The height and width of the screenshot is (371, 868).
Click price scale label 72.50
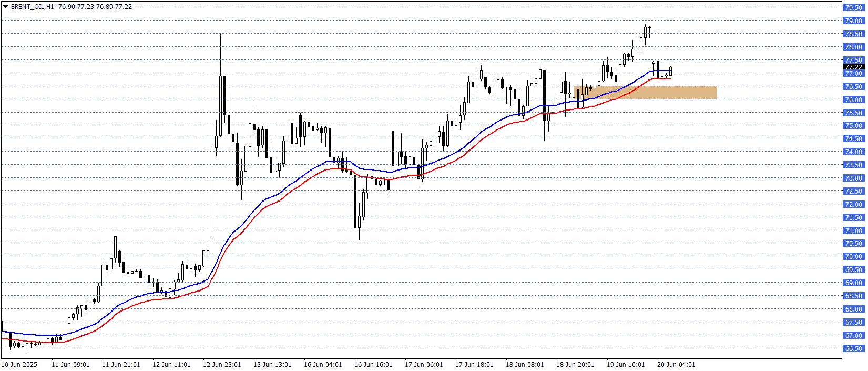[x=853, y=192]
